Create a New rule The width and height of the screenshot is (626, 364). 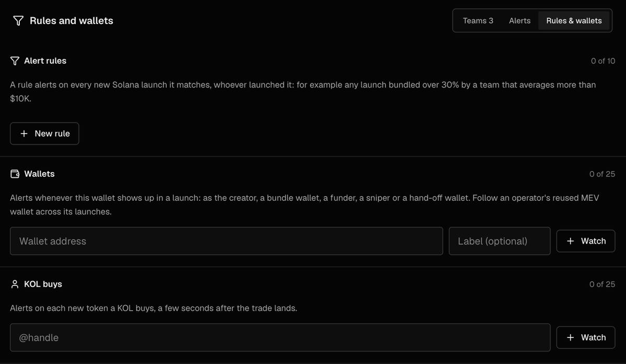click(x=44, y=134)
